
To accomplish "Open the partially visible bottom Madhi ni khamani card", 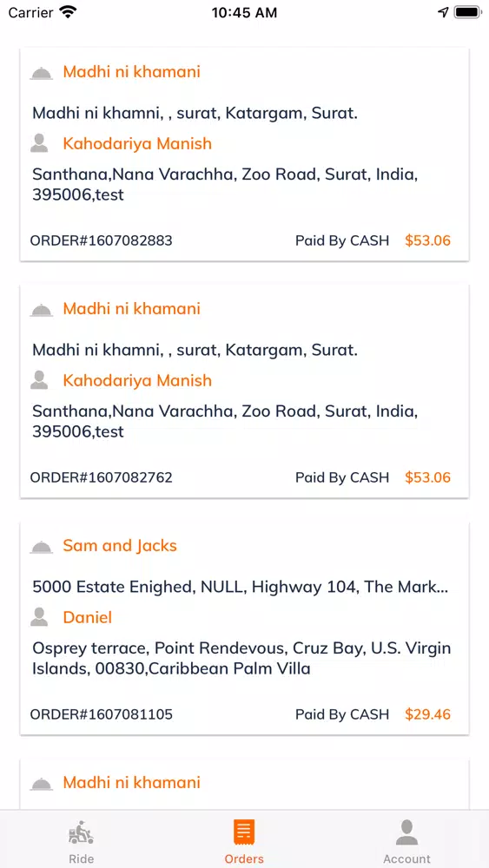I will pyautogui.click(x=244, y=785).
